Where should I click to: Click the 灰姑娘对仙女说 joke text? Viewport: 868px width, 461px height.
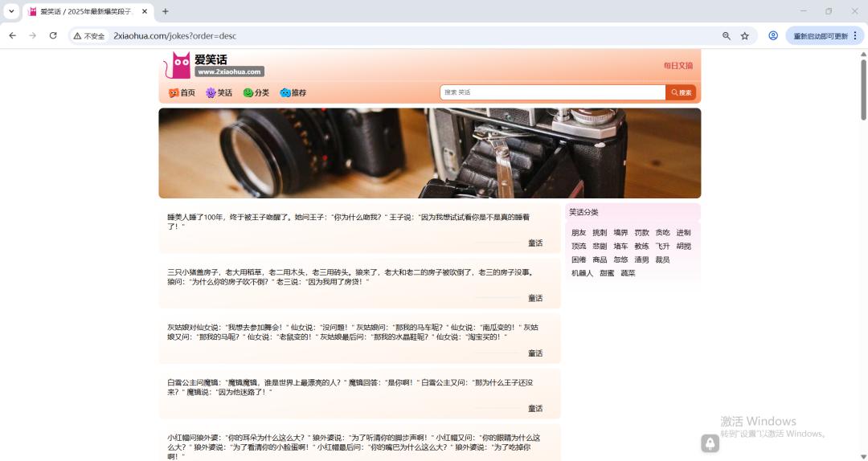[x=353, y=332]
